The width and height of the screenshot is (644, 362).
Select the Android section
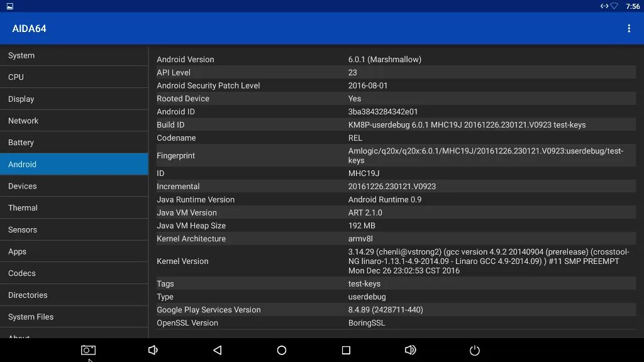coord(74,164)
